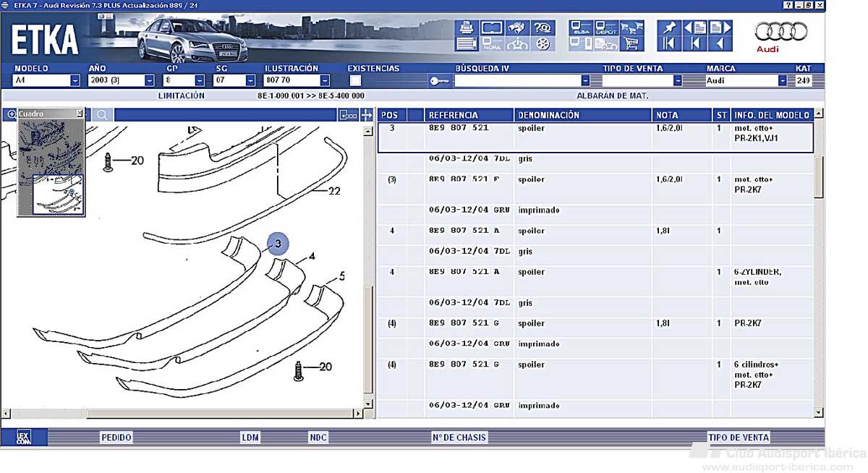Click the zoom-in magnifier on illustration bar
The image size is (868, 473).
11,114
